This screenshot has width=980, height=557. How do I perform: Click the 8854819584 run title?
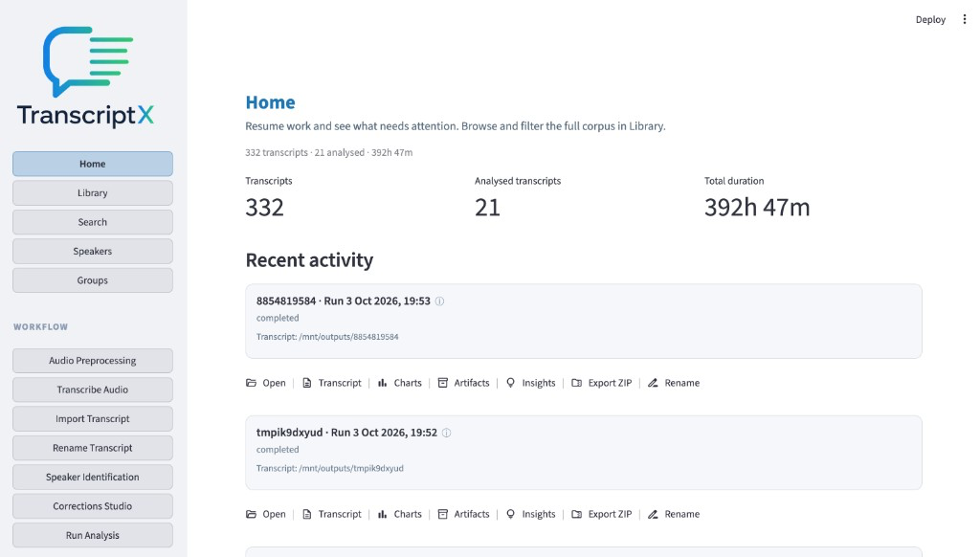click(344, 301)
